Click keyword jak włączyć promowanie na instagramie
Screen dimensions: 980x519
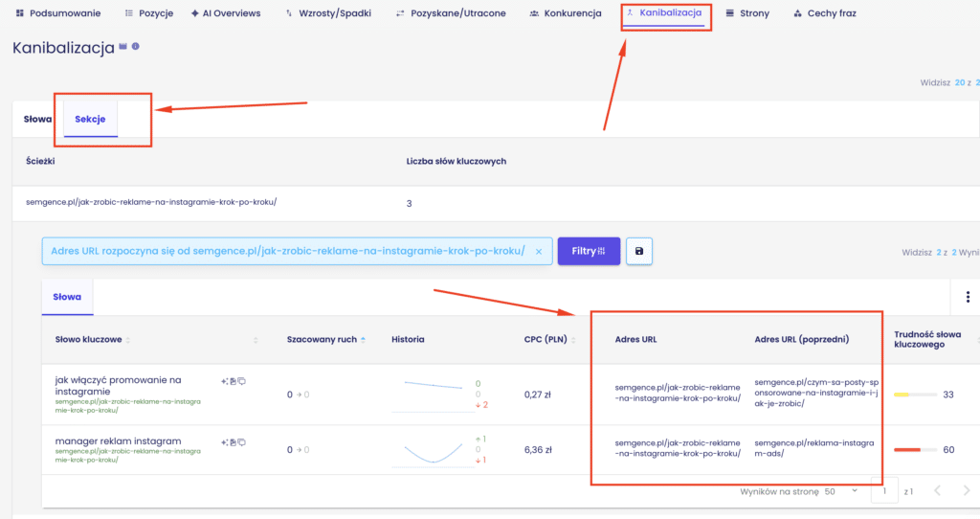pyautogui.click(x=118, y=385)
